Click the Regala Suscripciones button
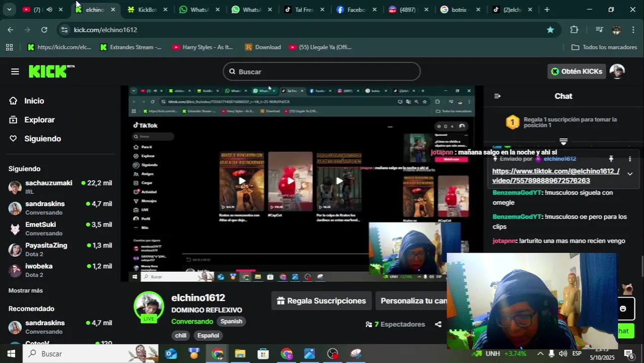 pos(321,301)
